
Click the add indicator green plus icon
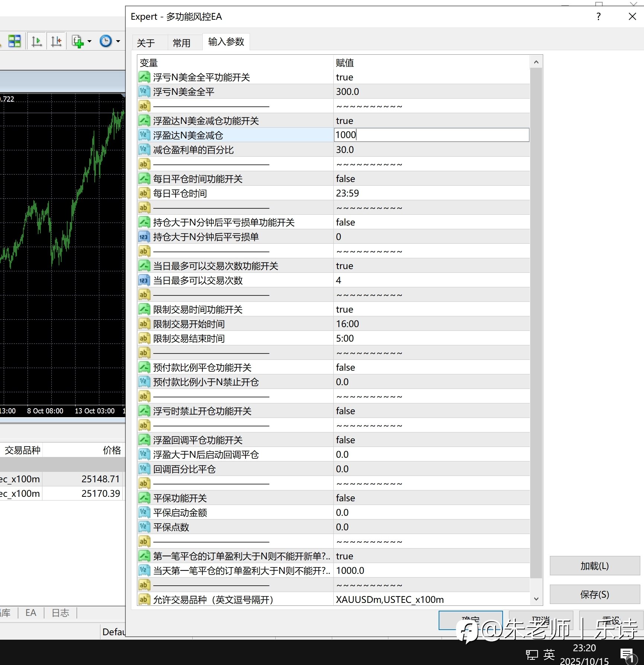tap(77, 41)
